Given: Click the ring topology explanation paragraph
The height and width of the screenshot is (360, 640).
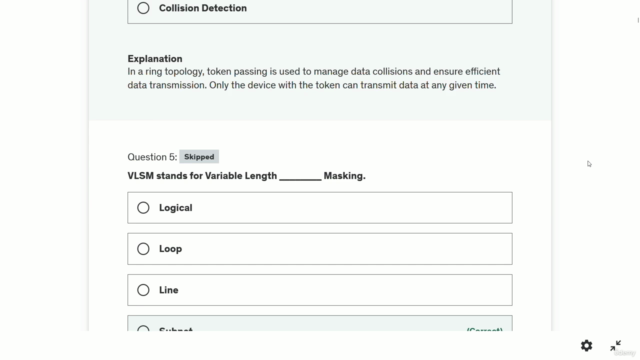Looking at the screenshot, I should coord(313,78).
